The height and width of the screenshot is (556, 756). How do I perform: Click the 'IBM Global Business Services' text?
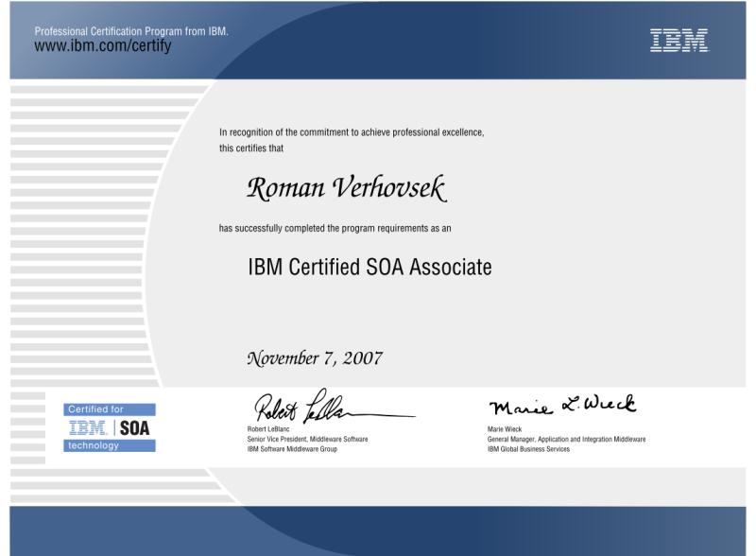tap(528, 449)
